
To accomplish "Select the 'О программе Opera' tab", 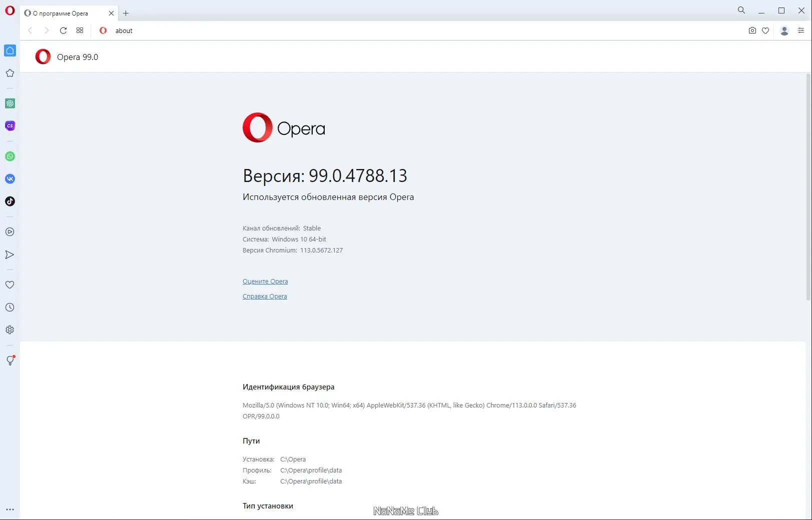I will click(x=70, y=13).
